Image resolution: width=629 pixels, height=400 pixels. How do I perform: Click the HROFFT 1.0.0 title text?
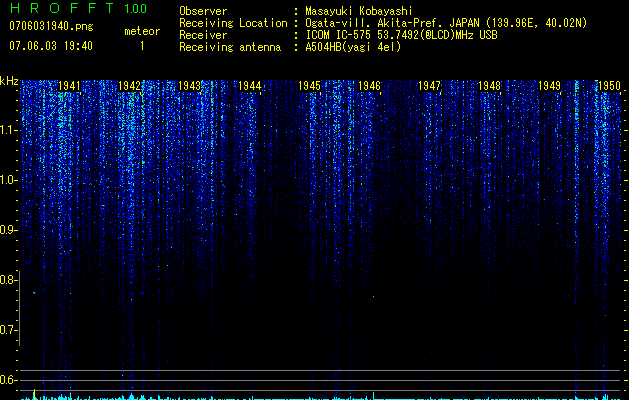click(x=78, y=8)
